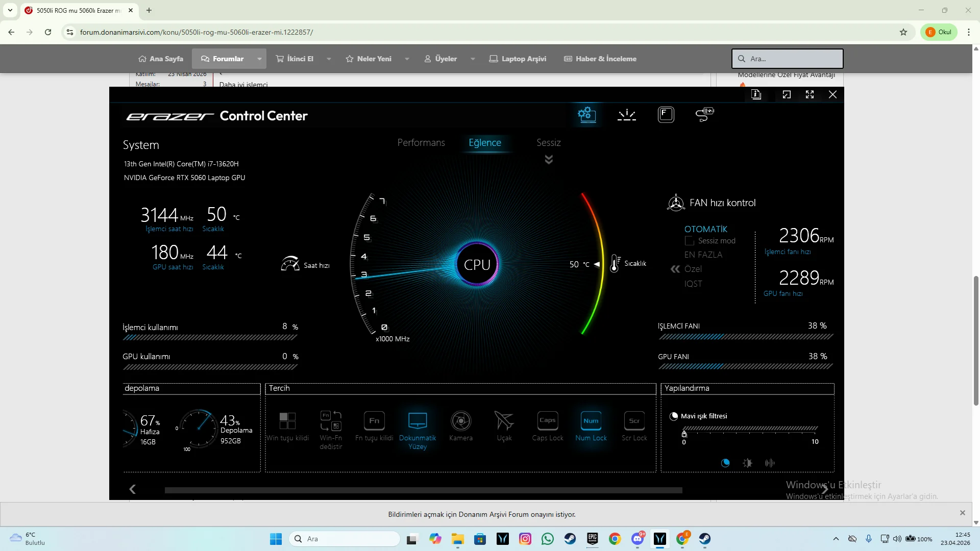This screenshot has height=551, width=980.
Task: Open the Forumlar dropdown arrow
Action: tap(259, 59)
